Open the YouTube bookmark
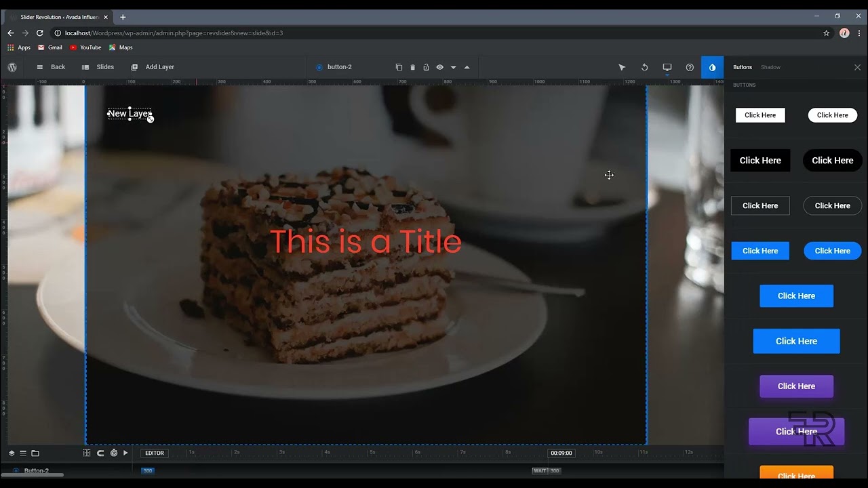Image resolution: width=868 pixels, height=488 pixels. pos(85,47)
